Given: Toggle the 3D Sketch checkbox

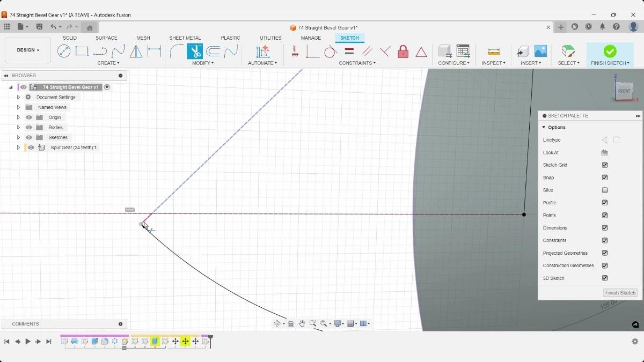Looking at the screenshot, I should (605, 278).
